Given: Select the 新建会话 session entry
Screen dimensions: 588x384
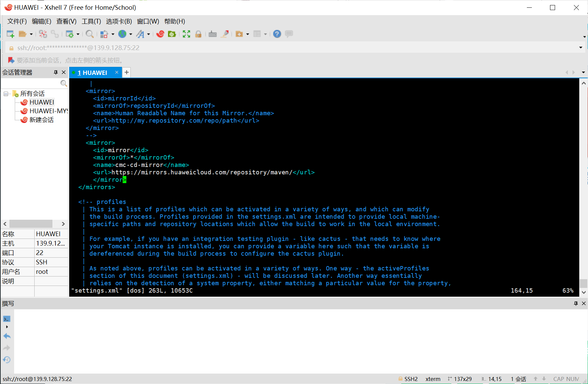Looking at the screenshot, I should (42, 120).
